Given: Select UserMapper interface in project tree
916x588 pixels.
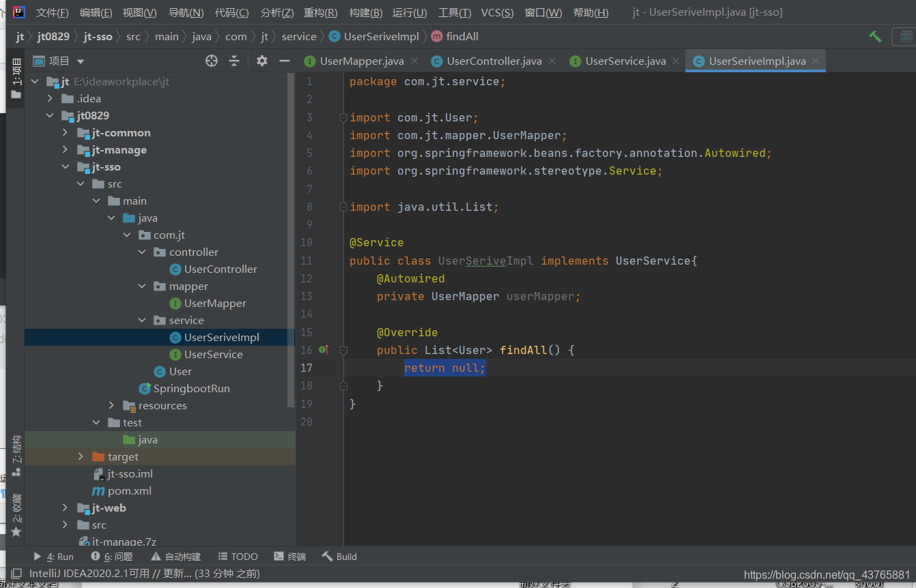Looking at the screenshot, I should (215, 304).
